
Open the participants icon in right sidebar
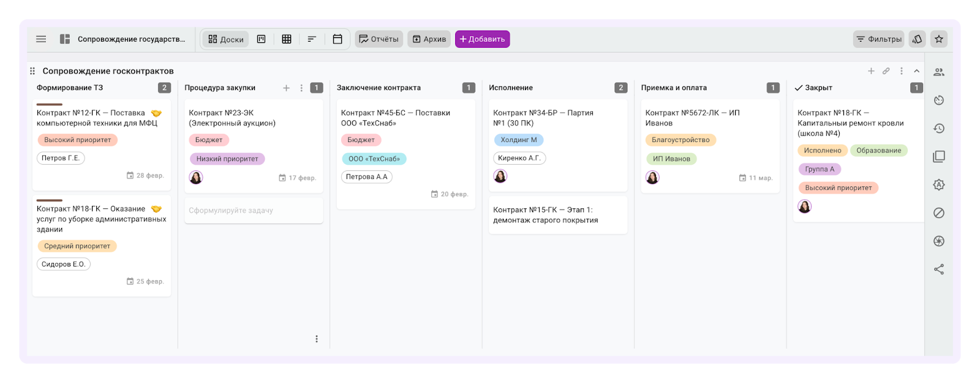click(939, 72)
